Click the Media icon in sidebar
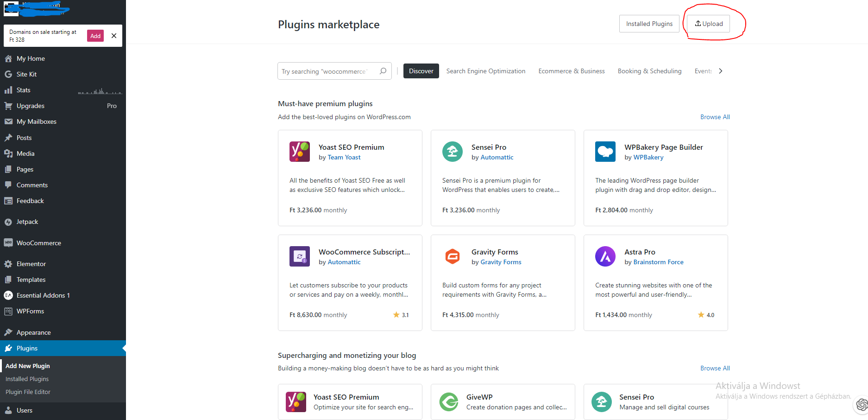Screen dimensions: 868x420 pos(8,153)
